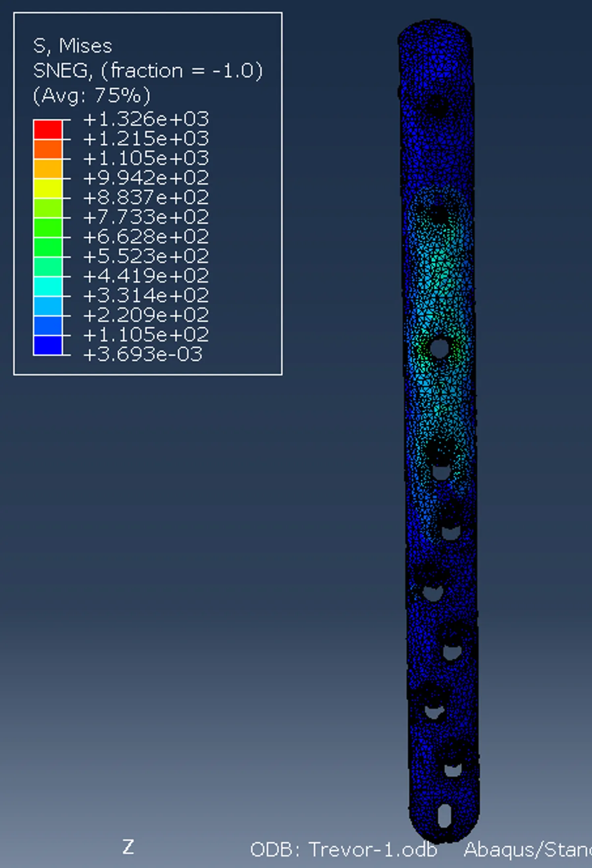Click the +9.942e+02 legend label
592x868 pixels.
pos(146,178)
